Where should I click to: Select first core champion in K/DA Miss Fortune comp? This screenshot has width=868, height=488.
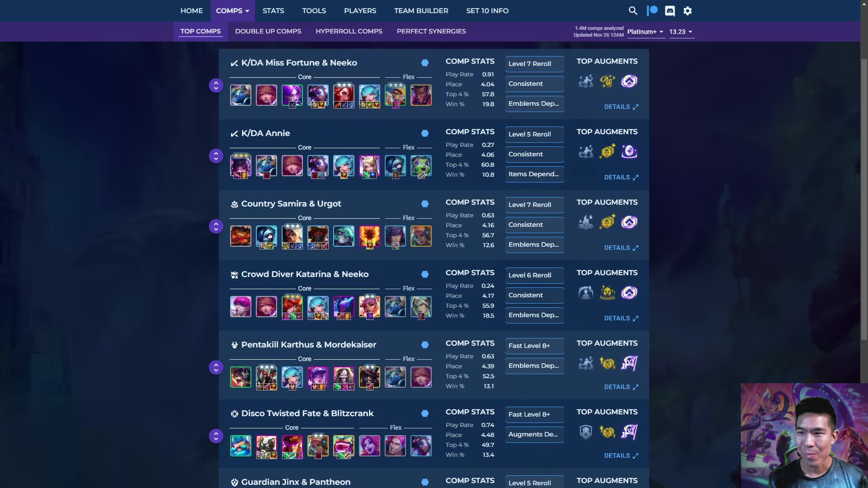(x=241, y=95)
